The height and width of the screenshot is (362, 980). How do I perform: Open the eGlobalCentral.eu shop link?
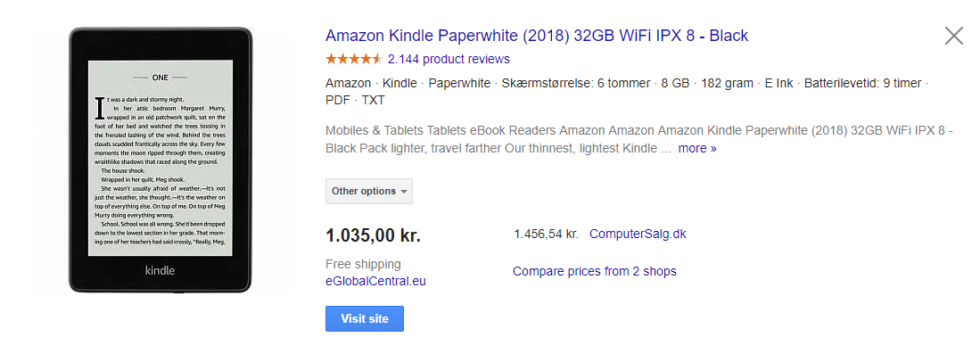coord(375,282)
